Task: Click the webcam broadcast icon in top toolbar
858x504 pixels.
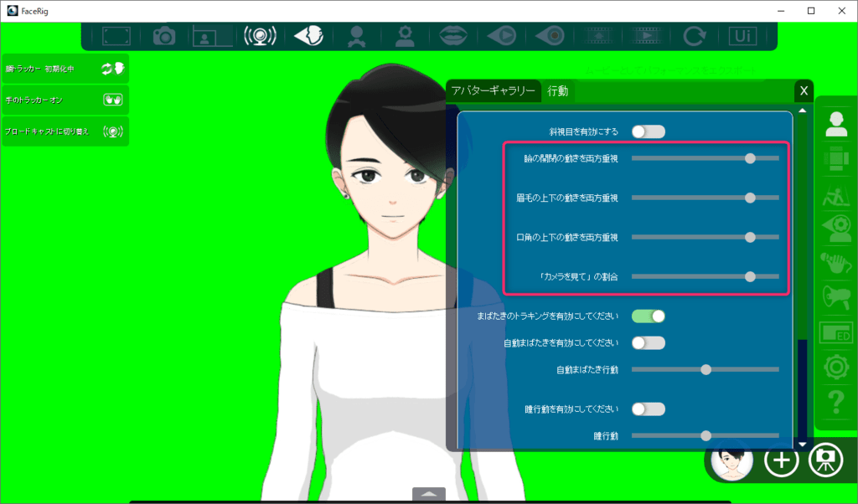Action: (x=260, y=36)
